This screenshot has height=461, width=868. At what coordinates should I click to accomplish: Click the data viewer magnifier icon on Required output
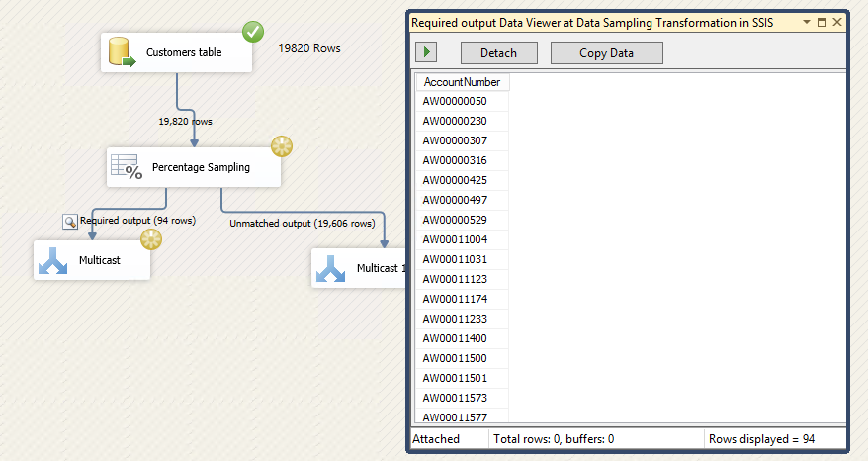70,222
